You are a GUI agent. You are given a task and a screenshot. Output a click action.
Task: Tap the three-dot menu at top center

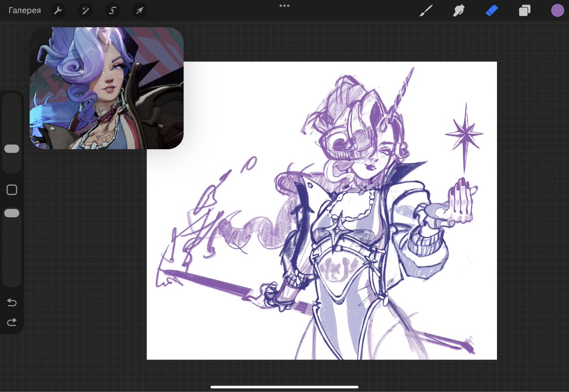(284, 6)
